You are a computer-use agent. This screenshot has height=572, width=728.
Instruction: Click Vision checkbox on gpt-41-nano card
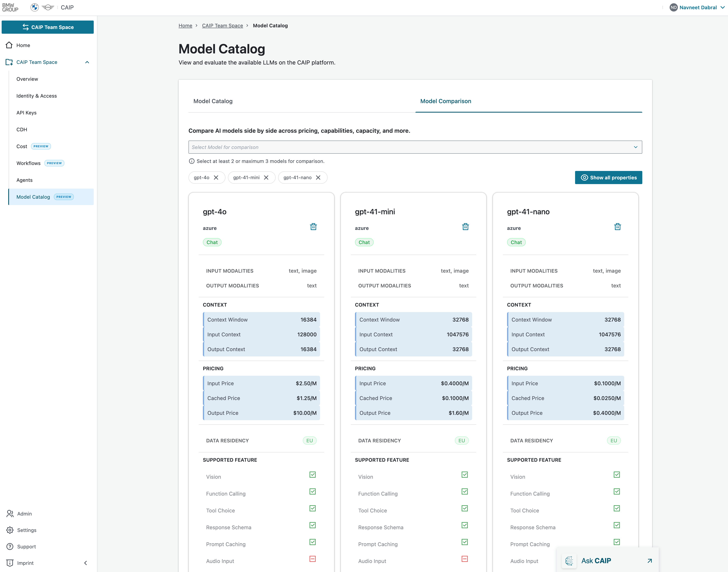coord(617,475)
